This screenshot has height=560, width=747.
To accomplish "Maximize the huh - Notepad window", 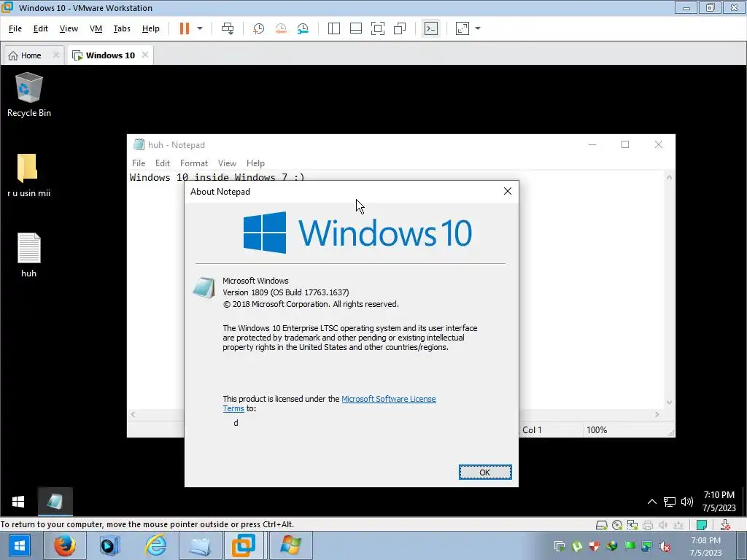I will point(625,145).
